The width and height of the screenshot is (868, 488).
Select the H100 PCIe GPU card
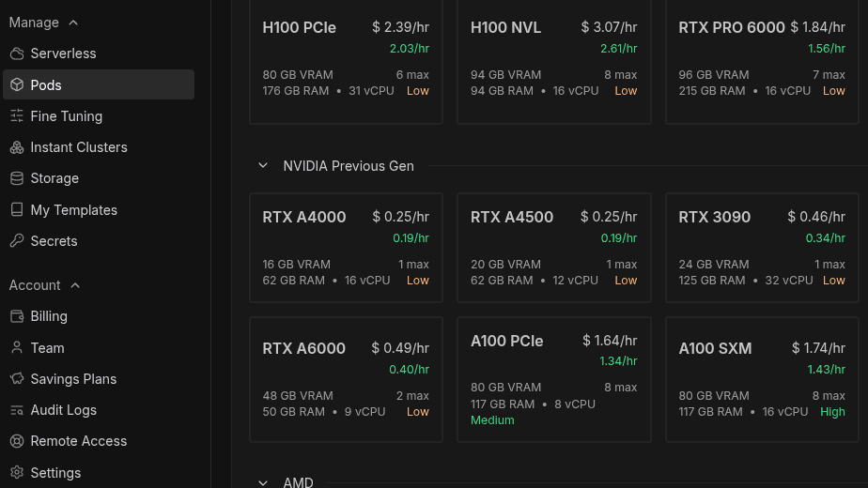(346, 62)
